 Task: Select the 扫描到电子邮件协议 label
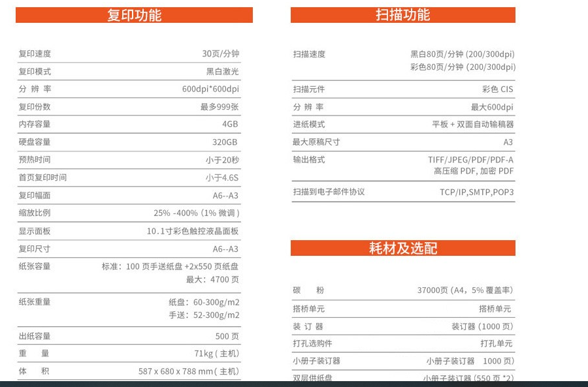click(x=329, y=192)
